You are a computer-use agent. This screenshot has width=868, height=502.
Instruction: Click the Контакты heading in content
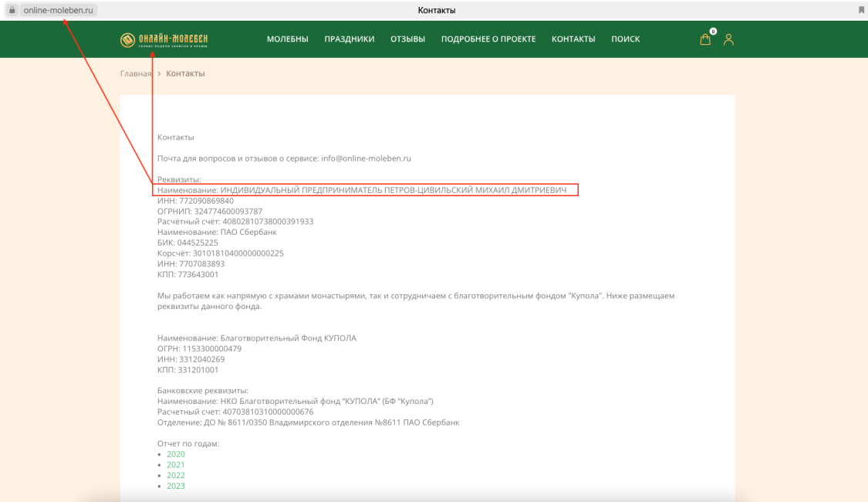pos(175,137)
